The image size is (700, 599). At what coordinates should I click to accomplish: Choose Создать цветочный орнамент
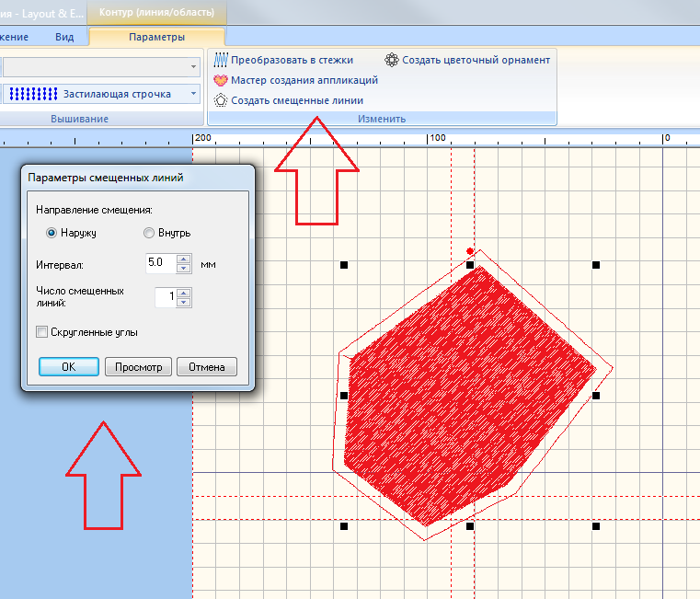click(x=476, y=60)
